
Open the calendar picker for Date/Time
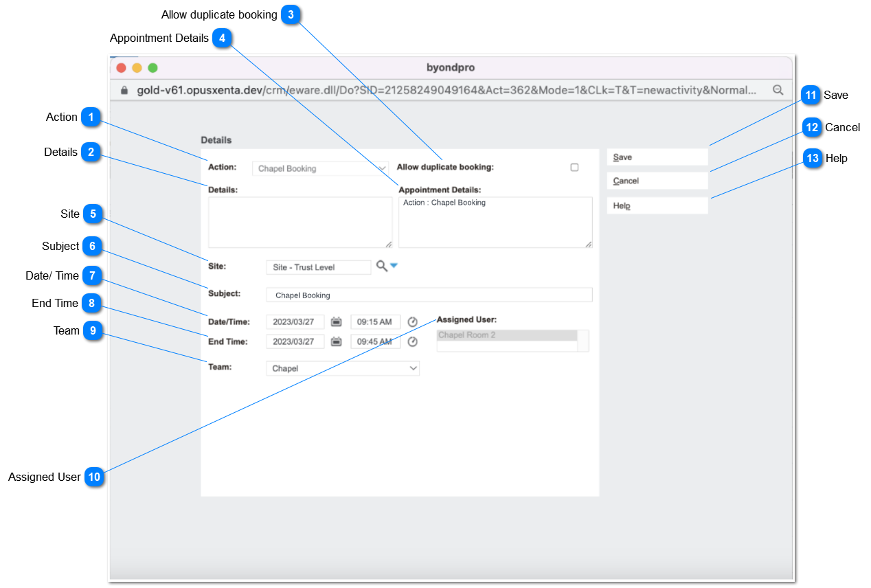[337, 321]
